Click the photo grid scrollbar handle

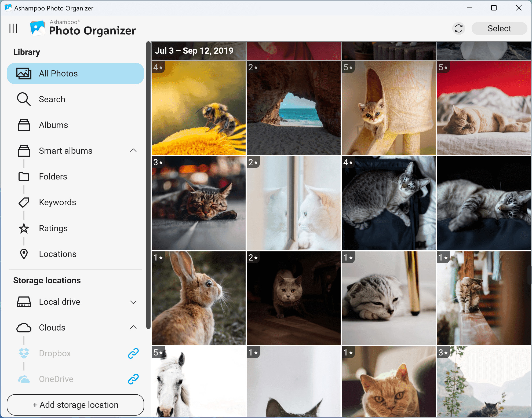tap(530, 275)
